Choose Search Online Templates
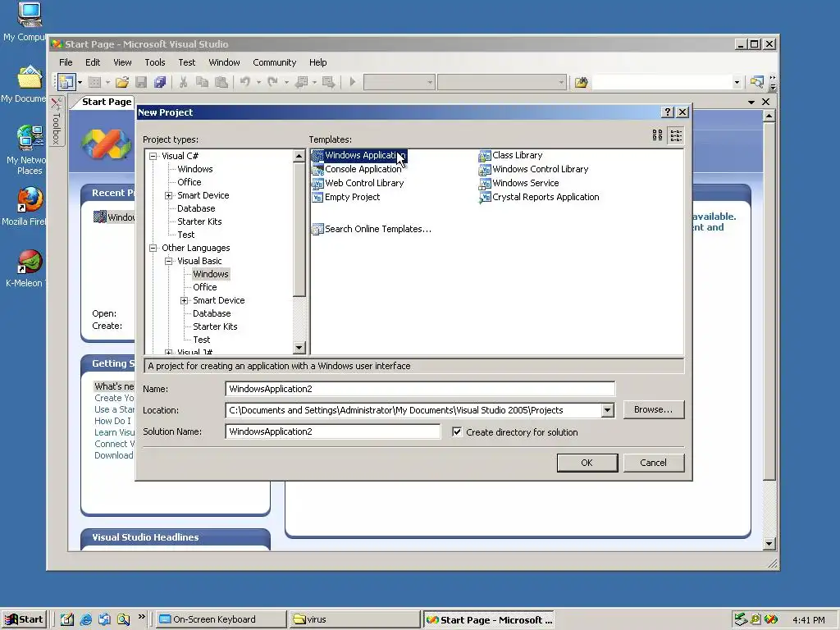Image resolution: width=840 pixels, height=630 pixels. coord(372,230)
